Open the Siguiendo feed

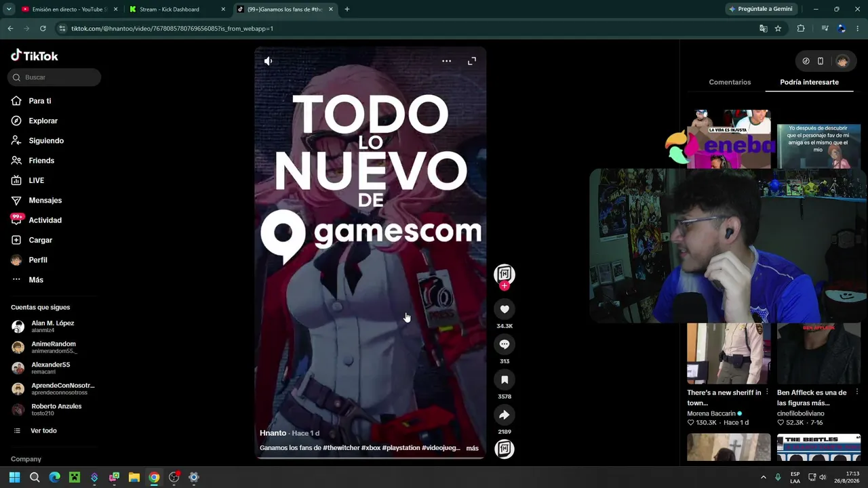pos(37,141)
